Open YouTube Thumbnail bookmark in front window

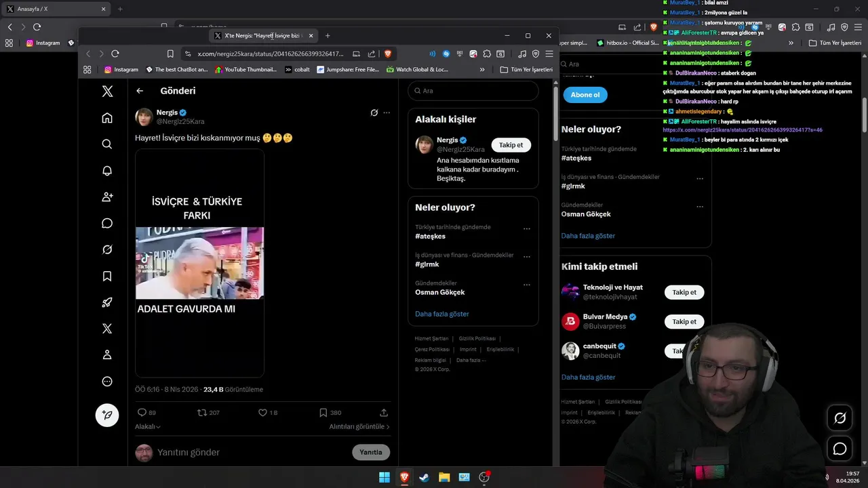pyautogui.click(x=245, y=69)
